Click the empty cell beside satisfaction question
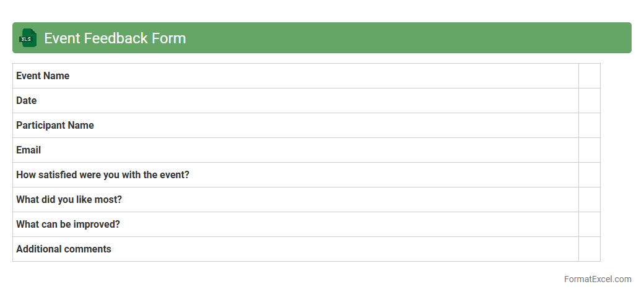Image resolution: width=644 pixels, height=297 pixels. click(590, 175)
